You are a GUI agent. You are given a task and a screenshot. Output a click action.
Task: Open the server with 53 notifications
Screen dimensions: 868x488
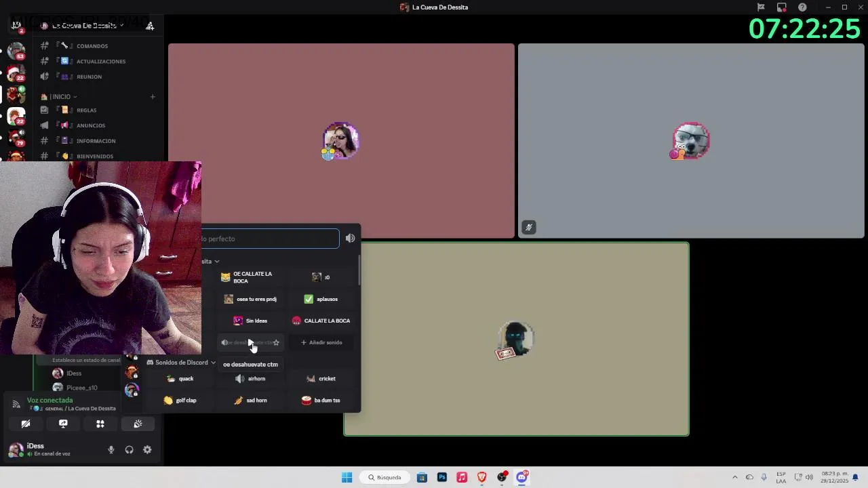point(16,51)
